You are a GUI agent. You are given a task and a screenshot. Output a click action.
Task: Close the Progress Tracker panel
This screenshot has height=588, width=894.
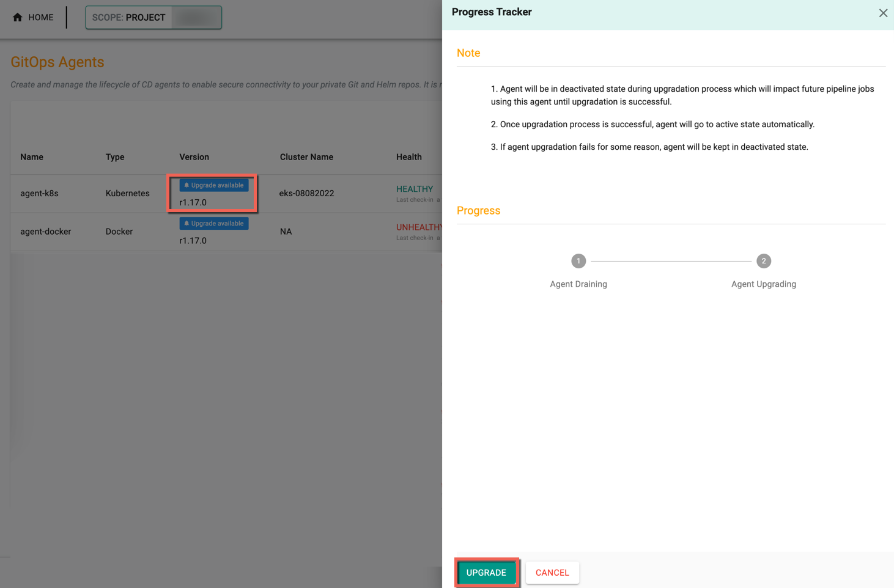click(883, 13)
